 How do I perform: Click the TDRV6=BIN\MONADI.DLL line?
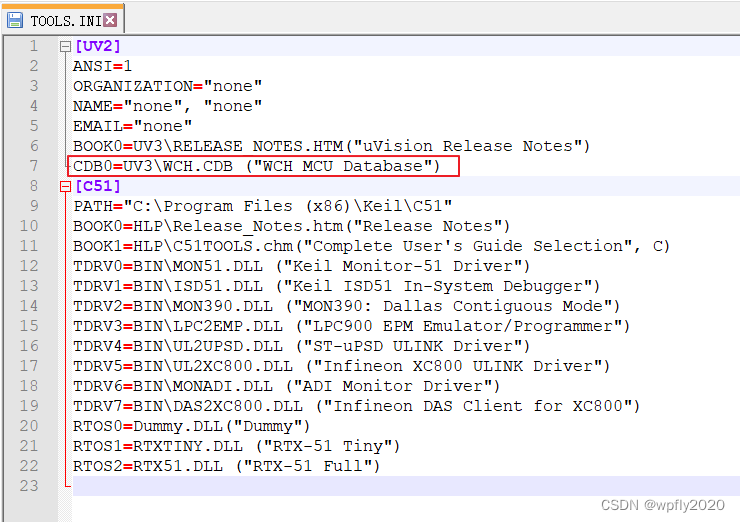coord(286,386)
